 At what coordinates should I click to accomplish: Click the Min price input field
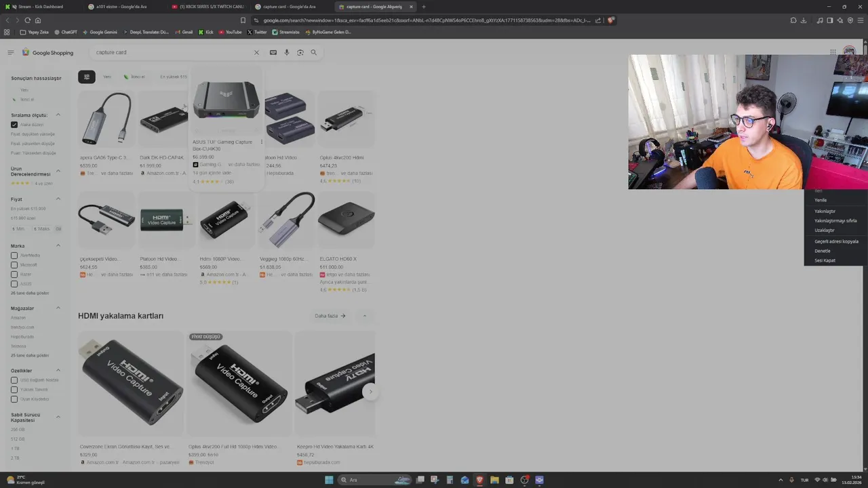tap(18, 229)
